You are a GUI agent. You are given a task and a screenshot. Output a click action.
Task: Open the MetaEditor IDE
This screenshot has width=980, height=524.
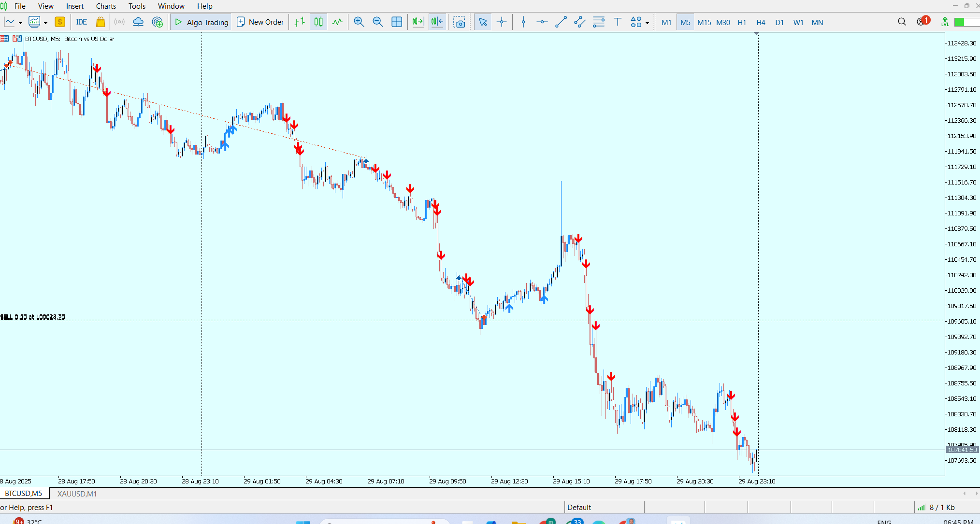coord(81,22)
